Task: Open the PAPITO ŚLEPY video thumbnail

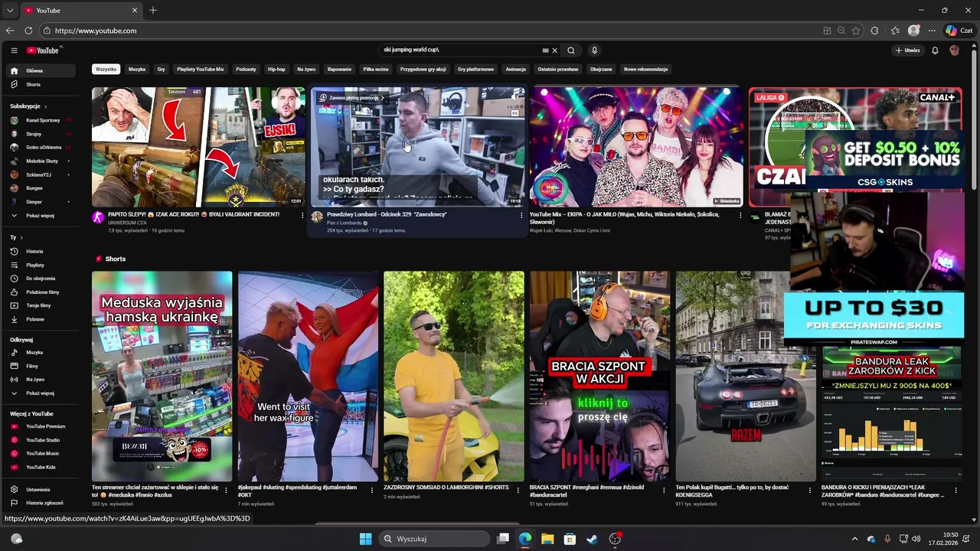Action: 198,147
